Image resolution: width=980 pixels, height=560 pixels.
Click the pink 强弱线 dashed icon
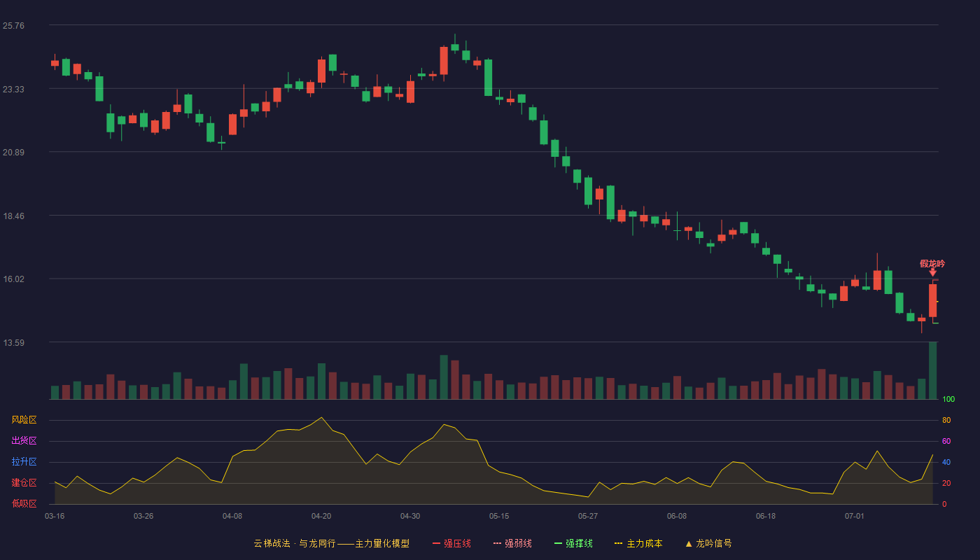(x=497, y=543)
